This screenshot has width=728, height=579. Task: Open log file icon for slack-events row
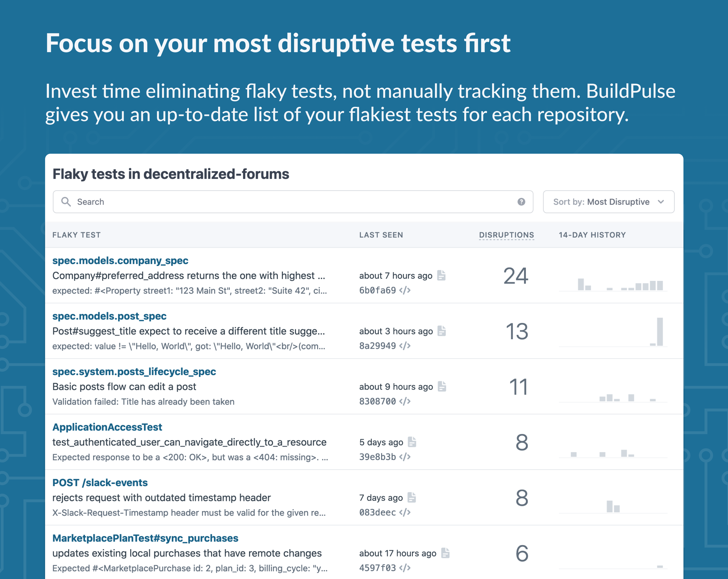pos(412,497)
